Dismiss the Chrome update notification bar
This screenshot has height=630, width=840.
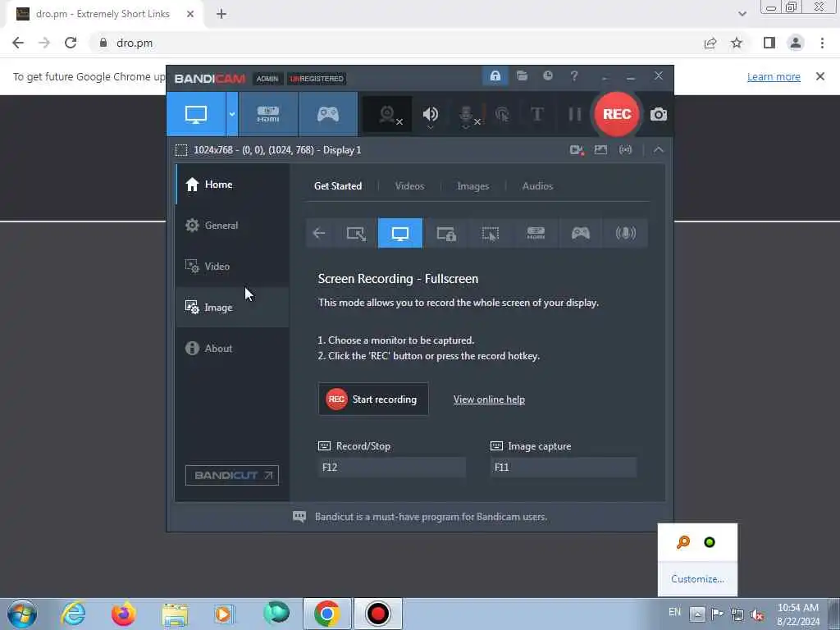820,76
